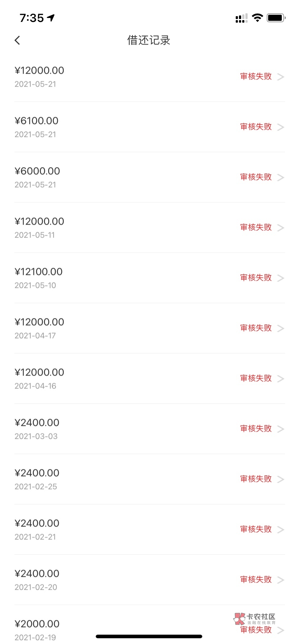Tap the 借还记录 page title

[149, 40]
